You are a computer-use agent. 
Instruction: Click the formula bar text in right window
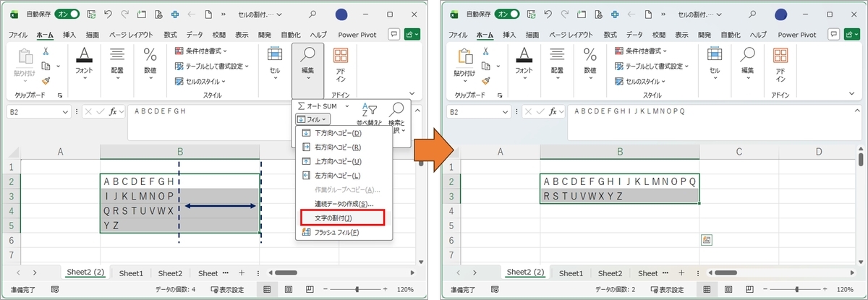[629, 111]
